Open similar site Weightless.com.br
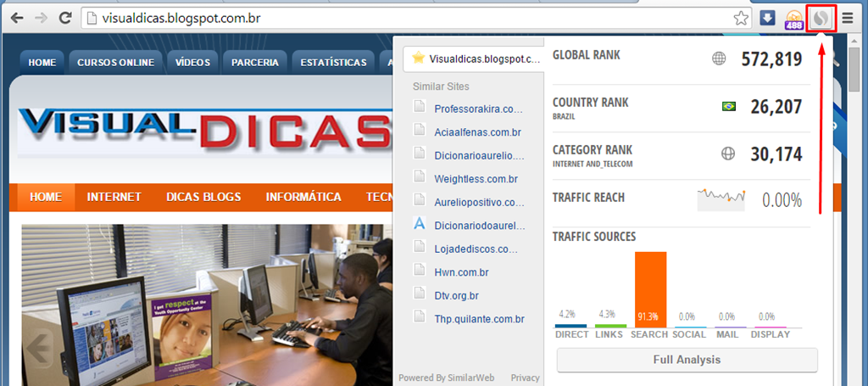 point(476,179)
